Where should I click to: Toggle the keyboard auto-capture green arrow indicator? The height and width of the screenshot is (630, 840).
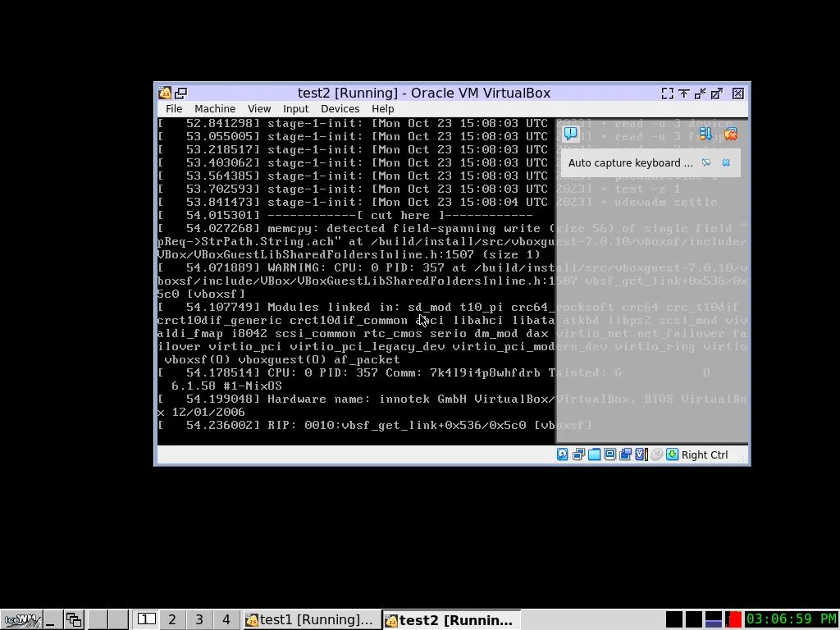click(673, 454)
